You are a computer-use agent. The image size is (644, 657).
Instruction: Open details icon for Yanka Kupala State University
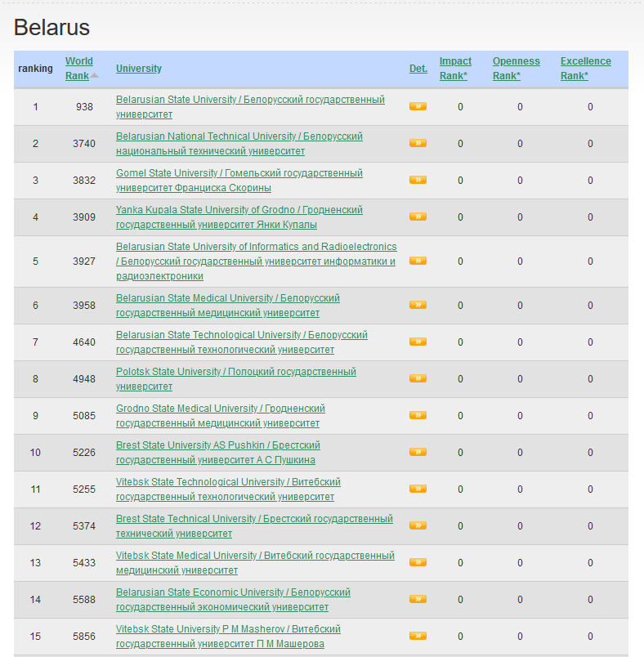tap(418, 217)
